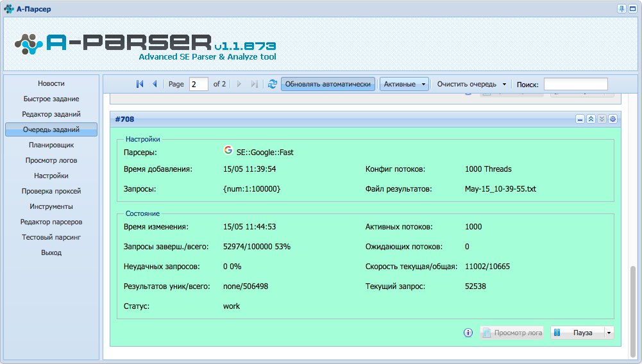Click the Поиск search field

576,84
